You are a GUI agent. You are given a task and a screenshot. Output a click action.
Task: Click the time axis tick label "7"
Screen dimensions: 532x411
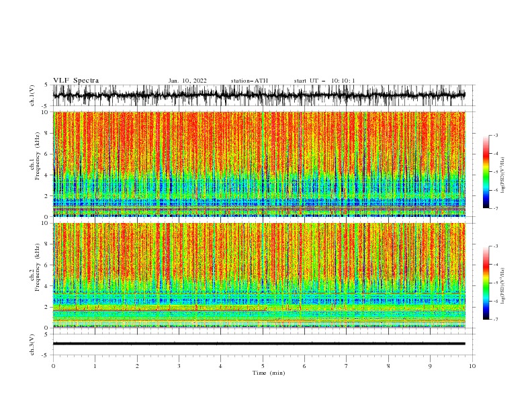pos(347,366)
